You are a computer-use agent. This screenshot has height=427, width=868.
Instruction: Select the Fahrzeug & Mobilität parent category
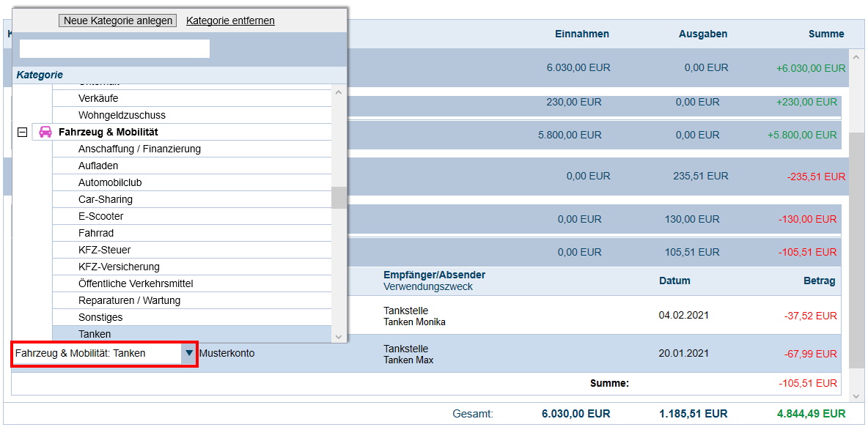[x=182, y=132]
